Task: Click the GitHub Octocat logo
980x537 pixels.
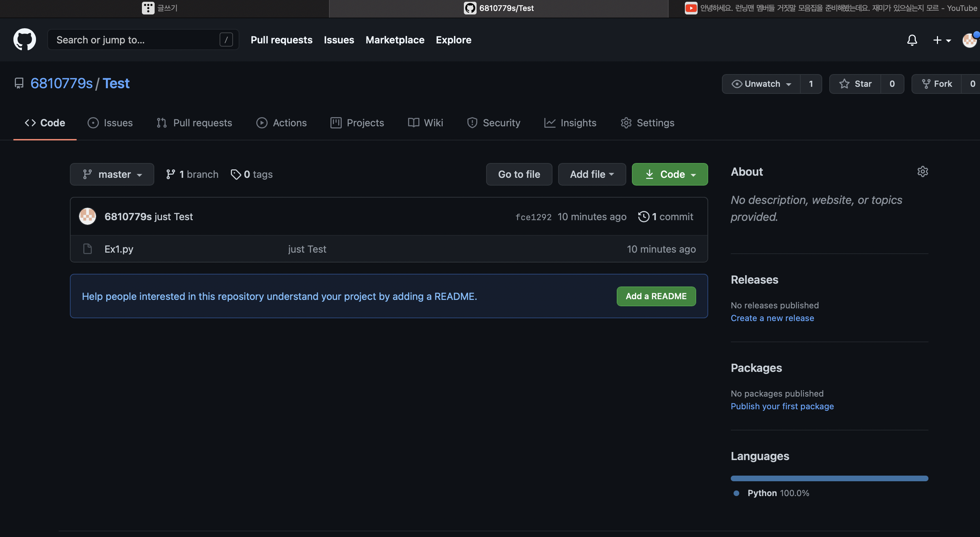Action: [25, 40]
